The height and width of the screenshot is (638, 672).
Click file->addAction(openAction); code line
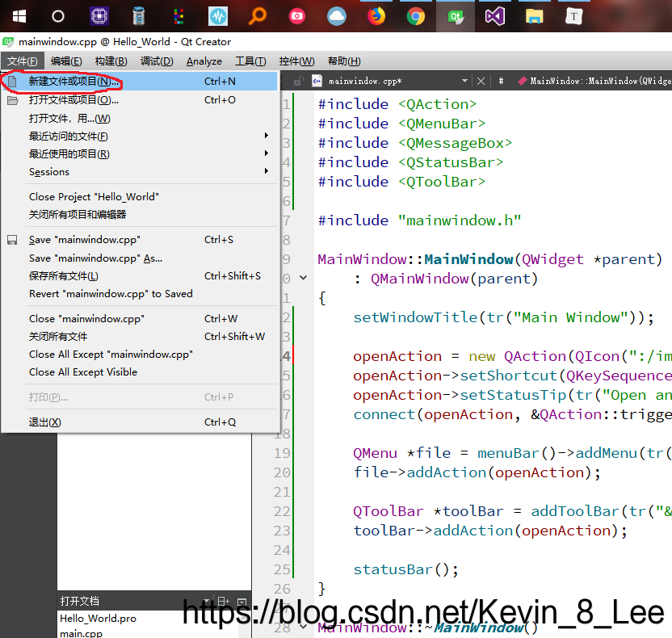[x=477, y=472]
